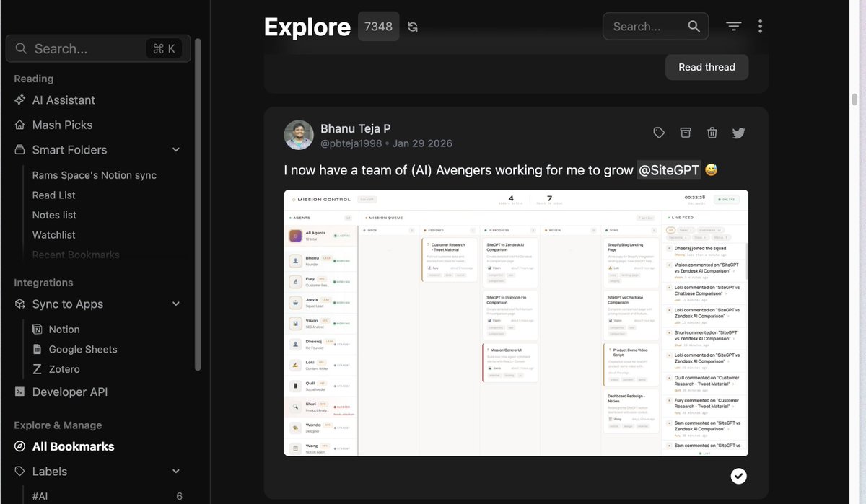866x504 pixels.
Task: Focus the sidebar Search... field
Action: tap(98, 49)
